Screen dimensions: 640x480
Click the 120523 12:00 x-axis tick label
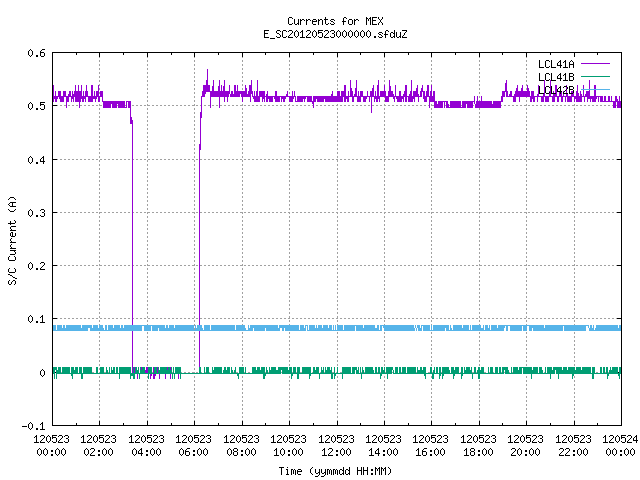336,446
